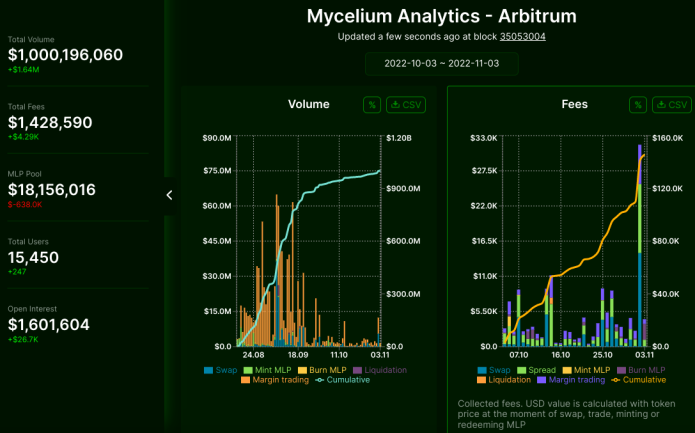
Task: Click the tallest Fees bar near 03.11
Action: (x=640, y=245)
